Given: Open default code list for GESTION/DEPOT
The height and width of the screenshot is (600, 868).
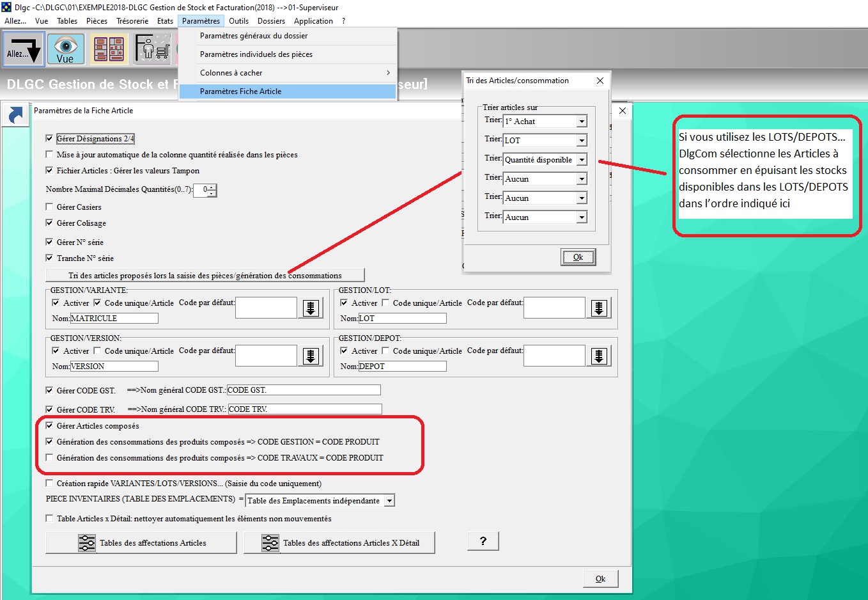Looking at the screenshot, I should pos(599,356).
